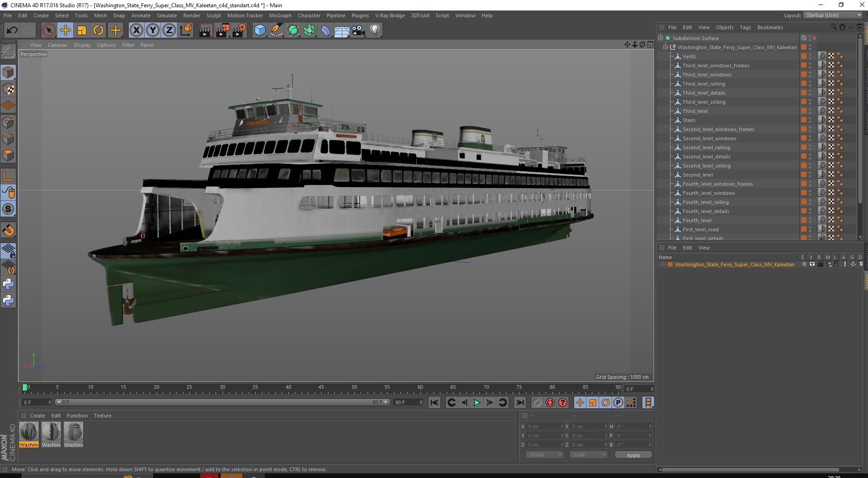Click Render View clapperboard icon
This screenshot has height=478, width=868.
tap(206, 31)
